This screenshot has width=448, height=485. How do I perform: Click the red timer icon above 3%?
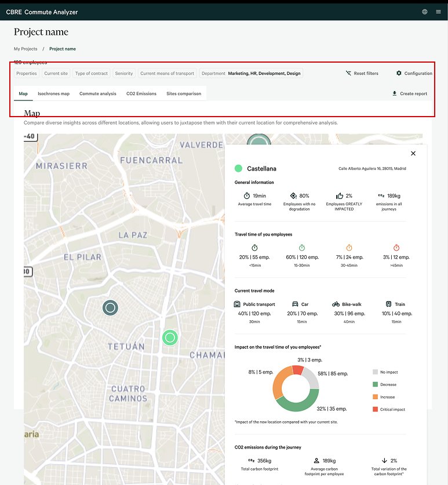(396, 248)
